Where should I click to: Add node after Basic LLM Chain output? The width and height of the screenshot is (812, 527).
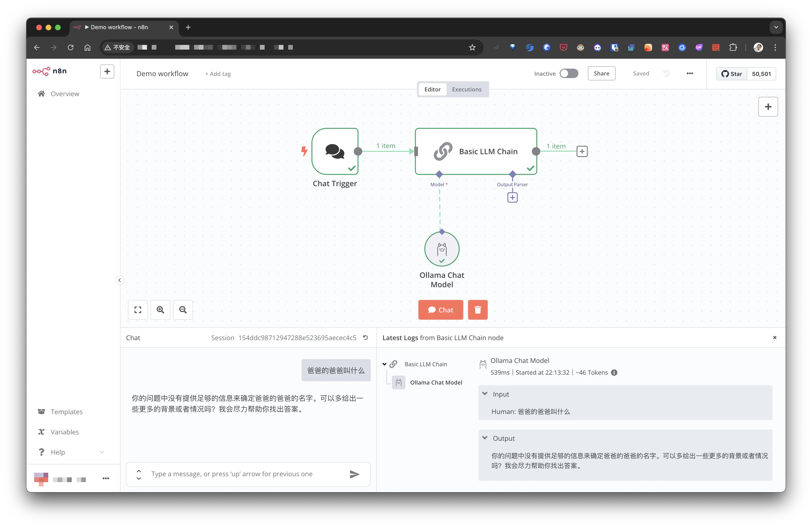click(x=582, y=151)
